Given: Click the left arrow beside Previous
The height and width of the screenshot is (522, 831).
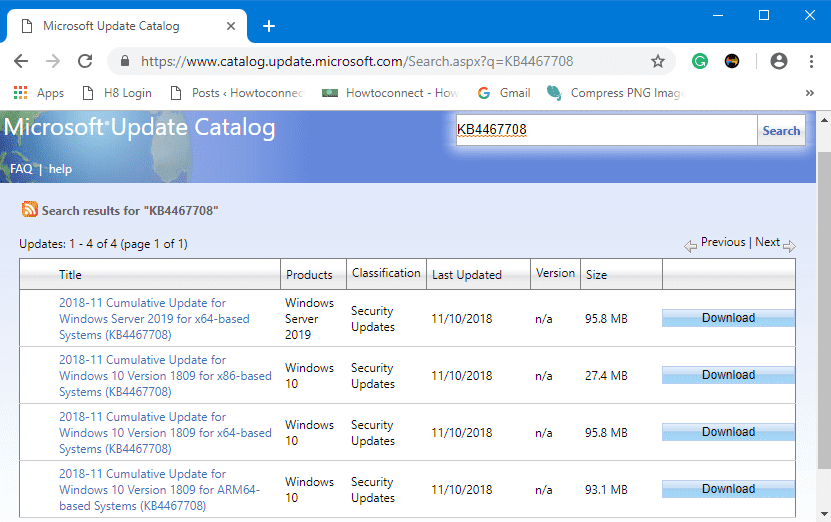Looking at the screenshot, I should click(690, 246).
